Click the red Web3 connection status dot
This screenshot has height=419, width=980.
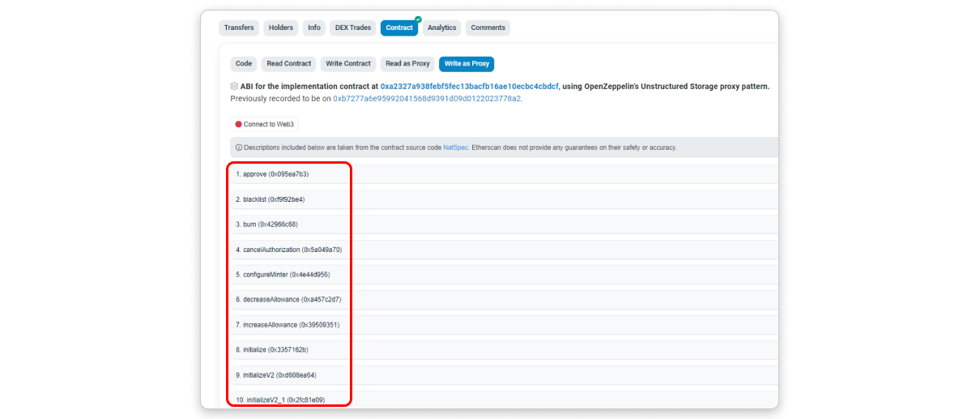click(x=238, y=125)
